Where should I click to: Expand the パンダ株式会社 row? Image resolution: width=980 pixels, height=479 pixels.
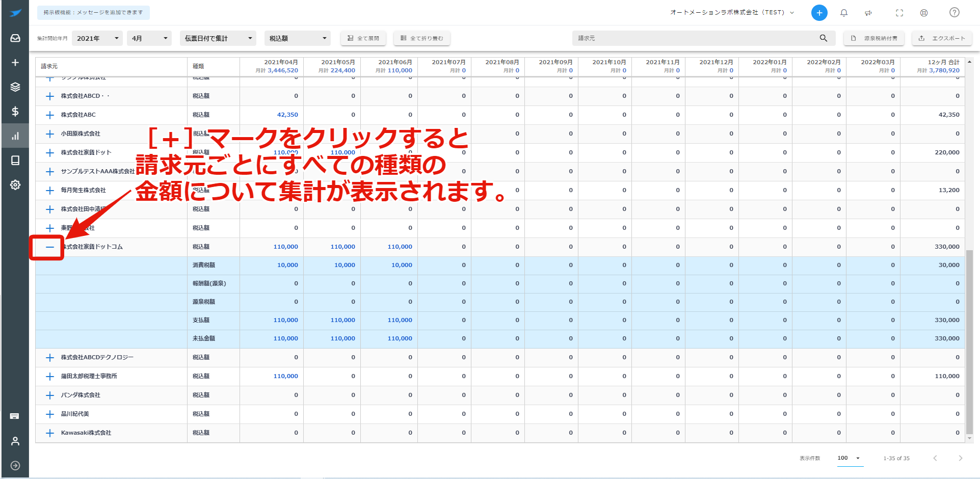click(x=50, y=395)
